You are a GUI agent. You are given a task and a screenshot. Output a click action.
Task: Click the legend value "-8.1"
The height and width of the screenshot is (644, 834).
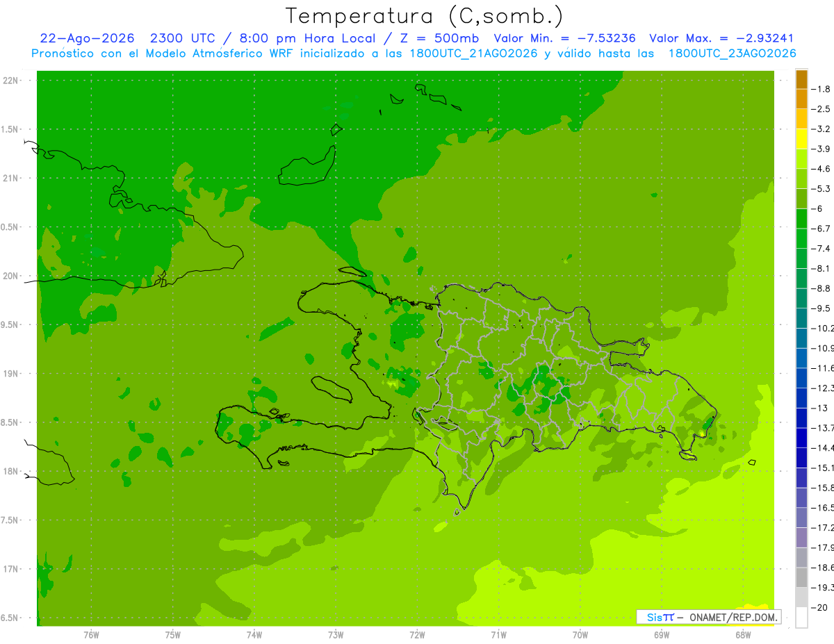click(x=821, y=268)
